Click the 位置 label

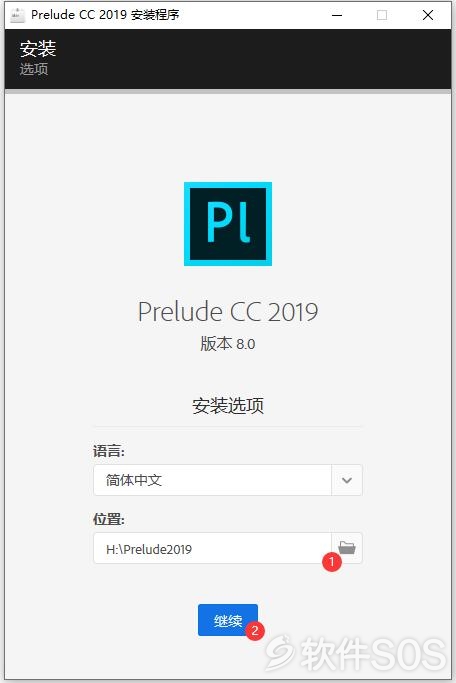(x=109, y=519)
